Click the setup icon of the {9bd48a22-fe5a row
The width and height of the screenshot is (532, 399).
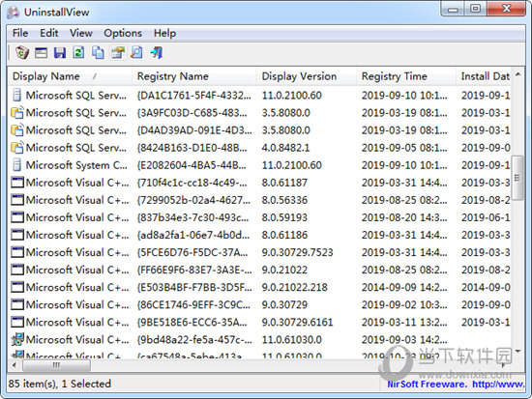pyautogui.click(x=17, y=339)
